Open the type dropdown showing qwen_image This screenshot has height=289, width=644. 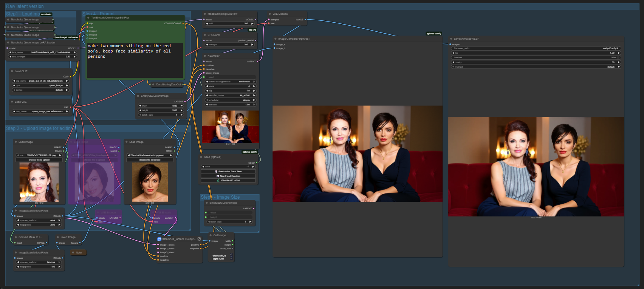(x=41, y=85)
